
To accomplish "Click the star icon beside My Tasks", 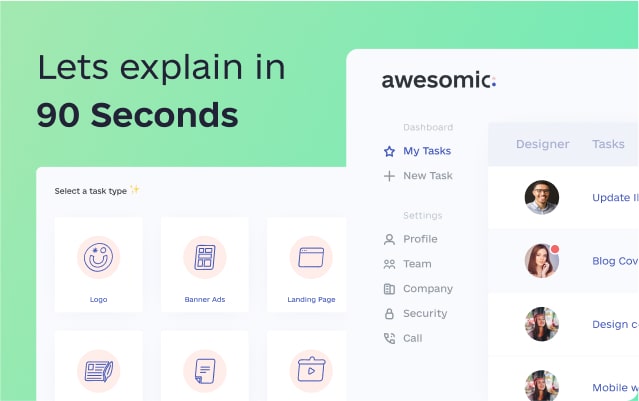I will (389, 151).
